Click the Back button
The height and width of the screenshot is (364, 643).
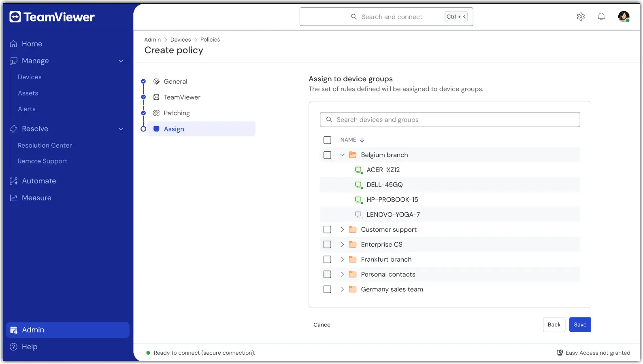click(554, 325)
